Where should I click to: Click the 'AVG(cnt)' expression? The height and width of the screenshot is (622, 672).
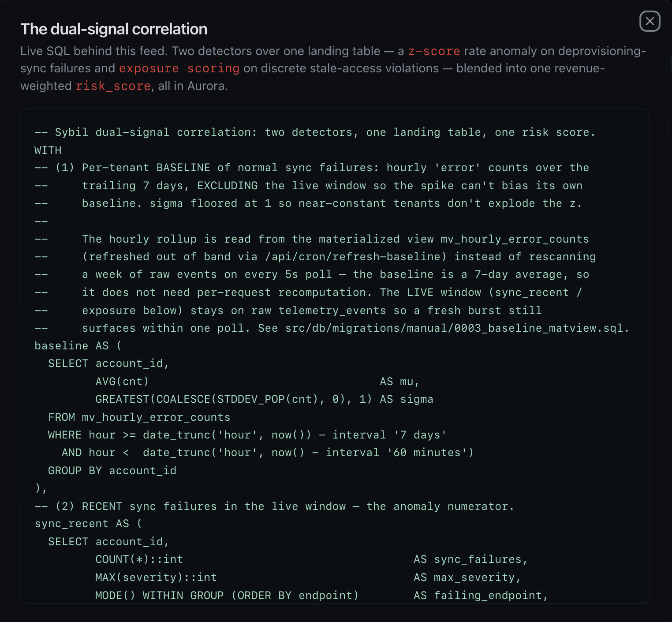point(122,382)
